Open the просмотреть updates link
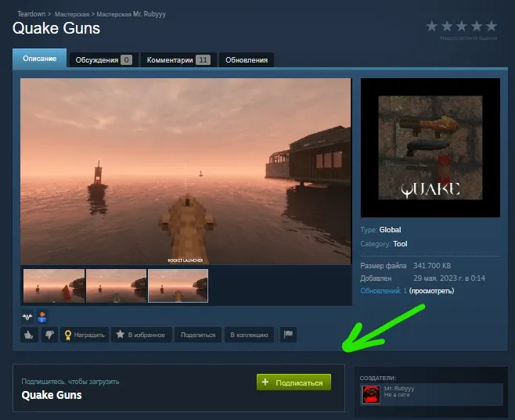 pos(432,291)
